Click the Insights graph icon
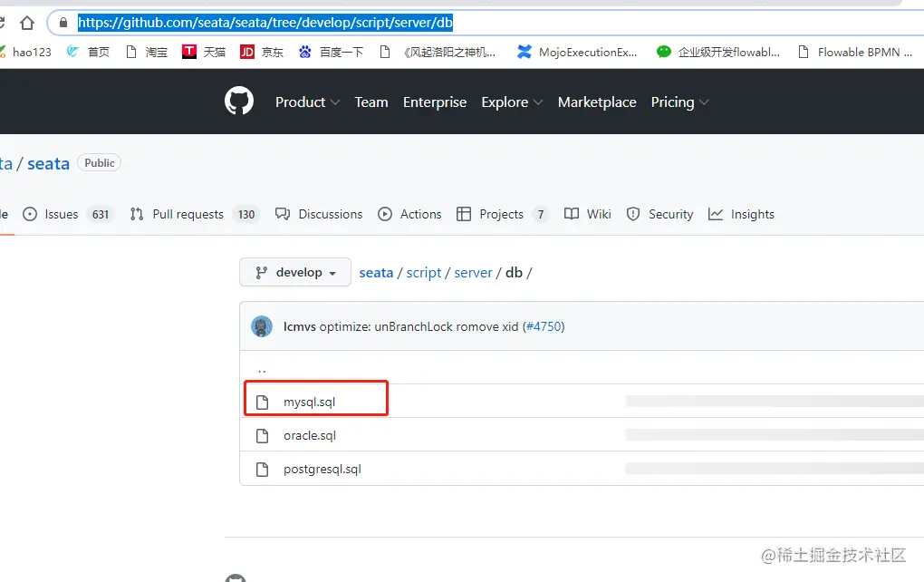Screen dimensions: 924x582 coord(716,214)
